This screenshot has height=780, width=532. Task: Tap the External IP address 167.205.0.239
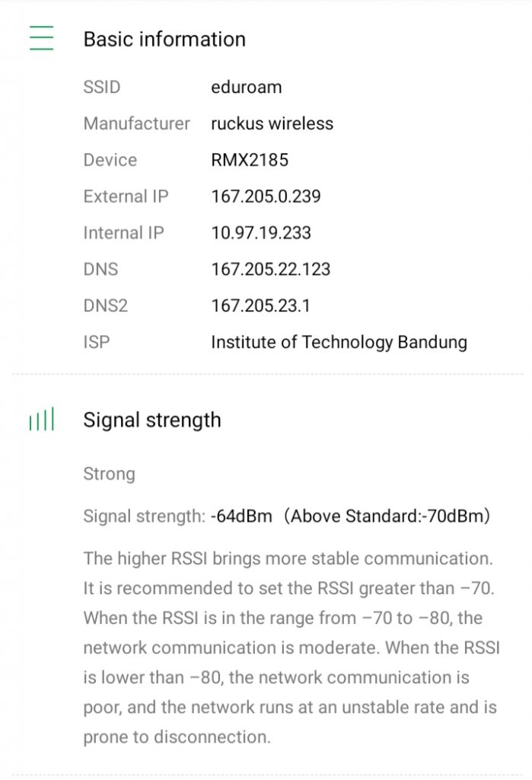[266, 197]
